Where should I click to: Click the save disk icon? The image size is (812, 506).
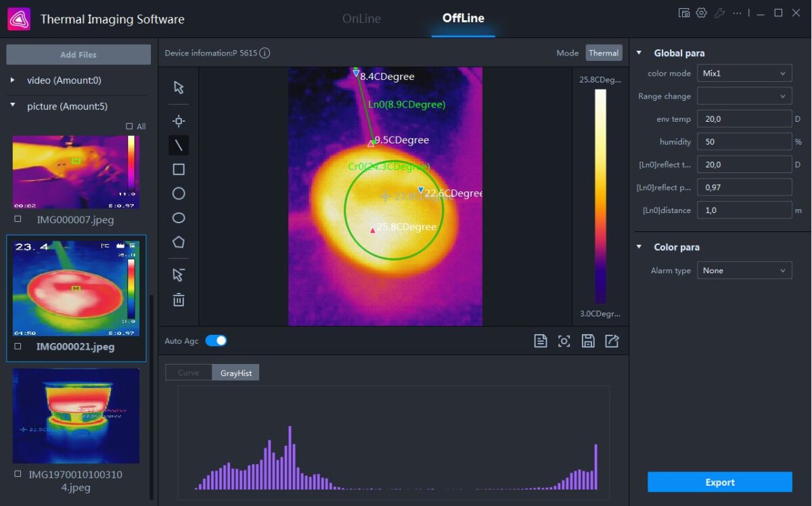588,341
